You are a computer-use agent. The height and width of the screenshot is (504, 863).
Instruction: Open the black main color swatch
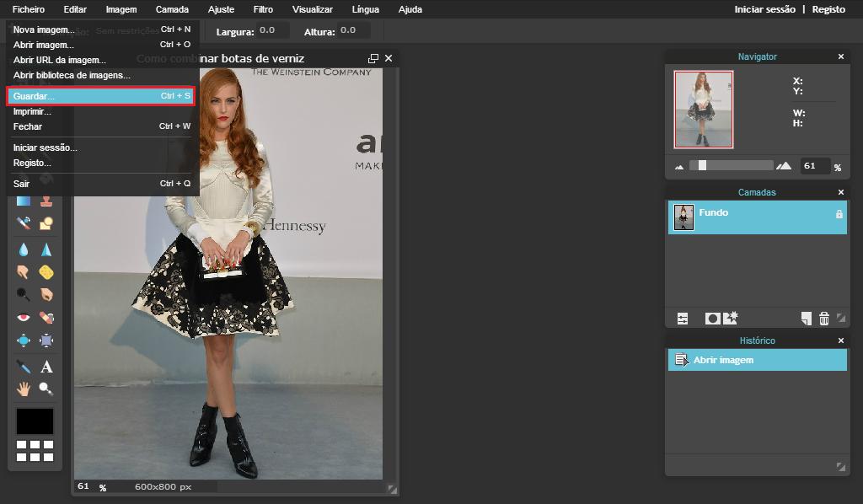pyautogui.click(x=35, y=421)
